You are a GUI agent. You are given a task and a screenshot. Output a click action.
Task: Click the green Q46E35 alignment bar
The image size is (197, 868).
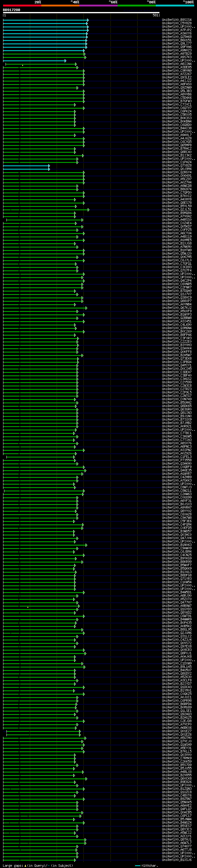[44, 470]
